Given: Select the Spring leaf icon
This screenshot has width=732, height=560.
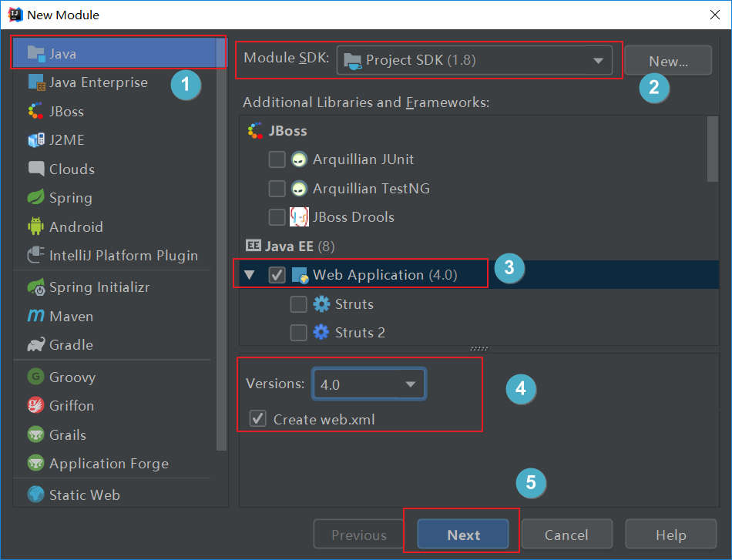Looking at the screenshot, I should (x=36, y=197).
